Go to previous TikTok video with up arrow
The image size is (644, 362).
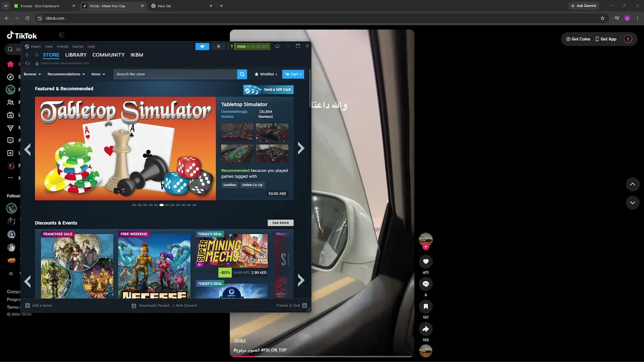[x=632, y=185]
